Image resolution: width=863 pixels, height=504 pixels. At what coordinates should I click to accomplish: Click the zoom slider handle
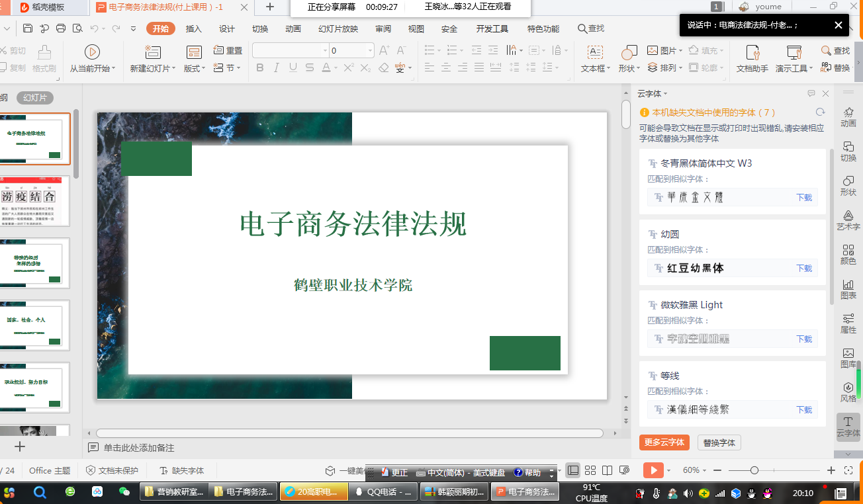click(x=754, y=470)
